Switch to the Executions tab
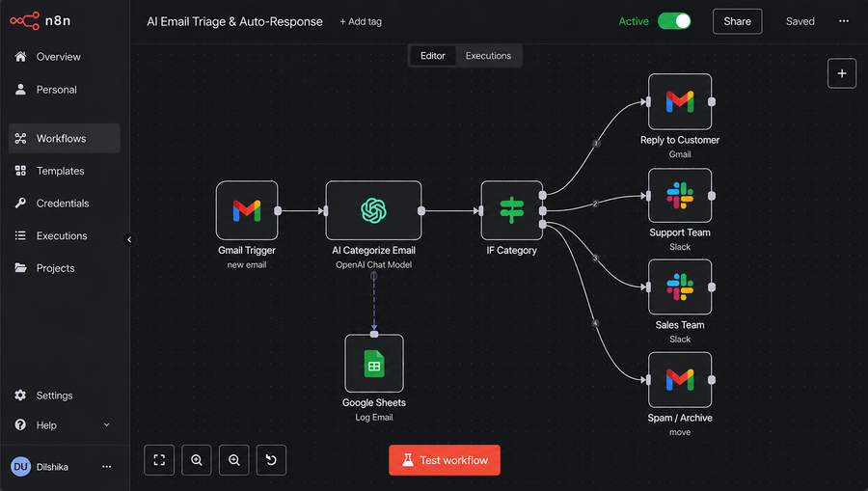The image size is (868, 491). [x=488, y=55]
